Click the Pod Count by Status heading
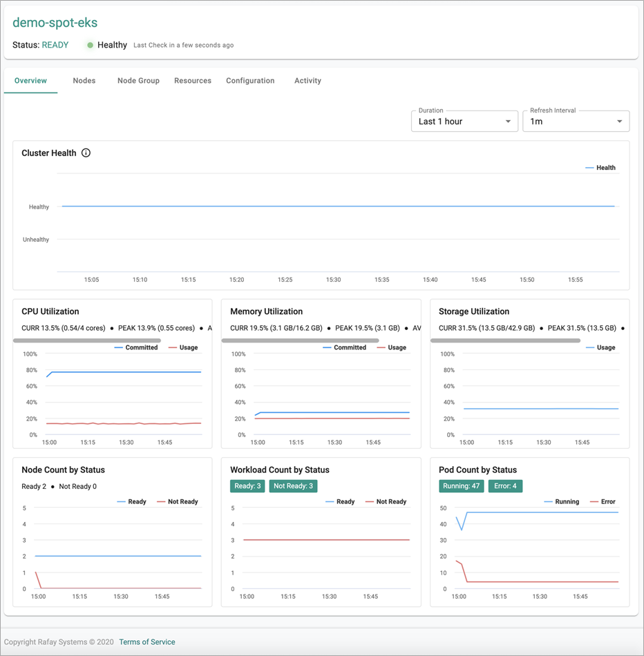The image size is (644, 656). point(477,470)
